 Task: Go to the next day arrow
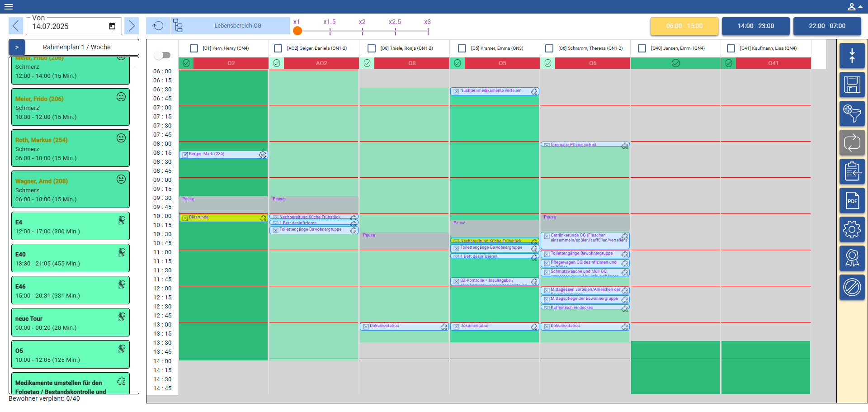pos(132,26)
